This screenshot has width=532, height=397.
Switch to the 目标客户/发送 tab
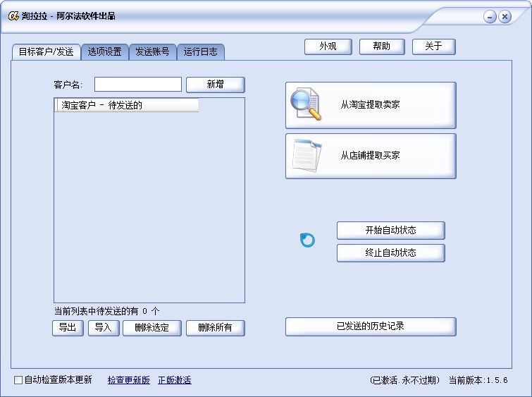46,52
